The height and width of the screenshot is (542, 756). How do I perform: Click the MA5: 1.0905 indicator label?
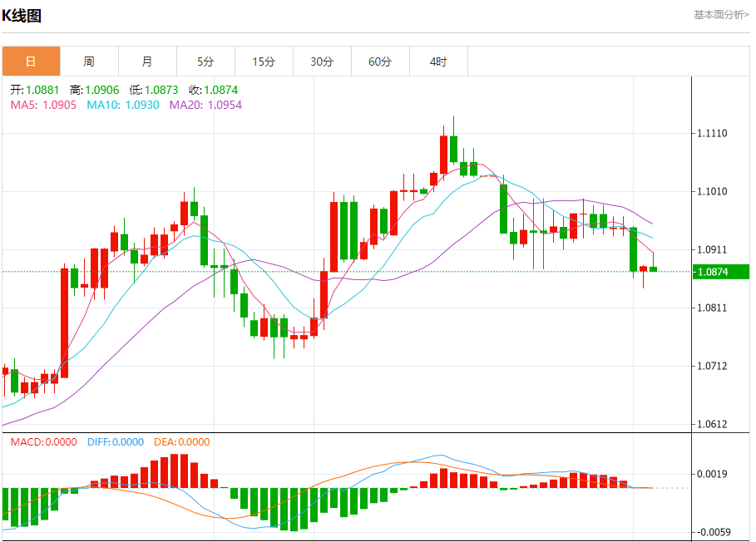[43, 105]
